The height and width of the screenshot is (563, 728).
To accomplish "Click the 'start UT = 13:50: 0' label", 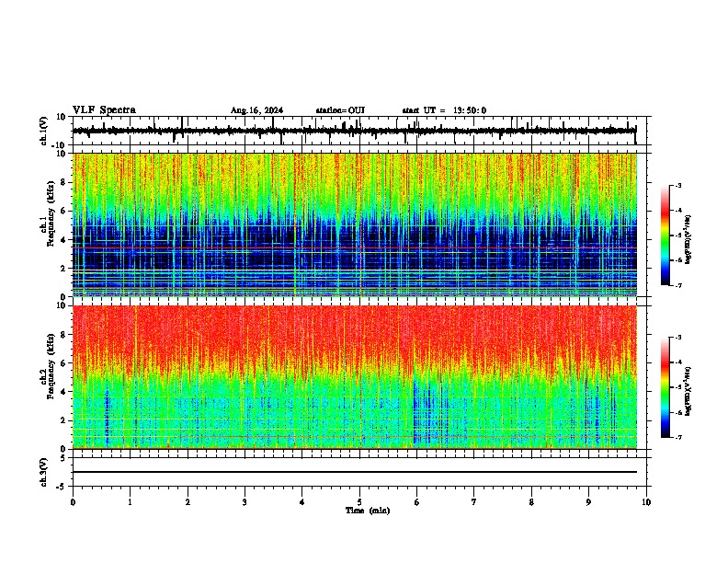I will [x=444, y=110].
